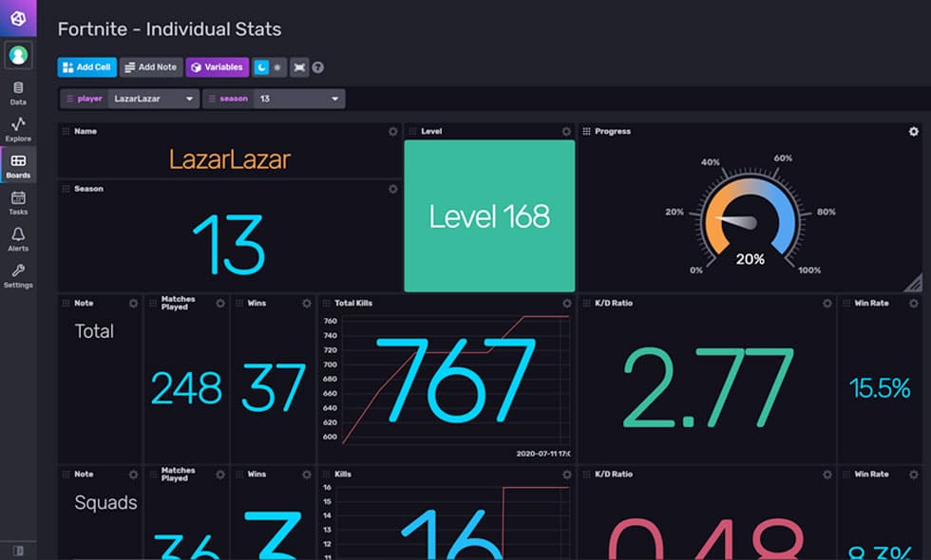Image resolution: width=931 pixels, height=560 pixels.
Task: Open settings for the K/D Ratio cell
Action: 826,304
